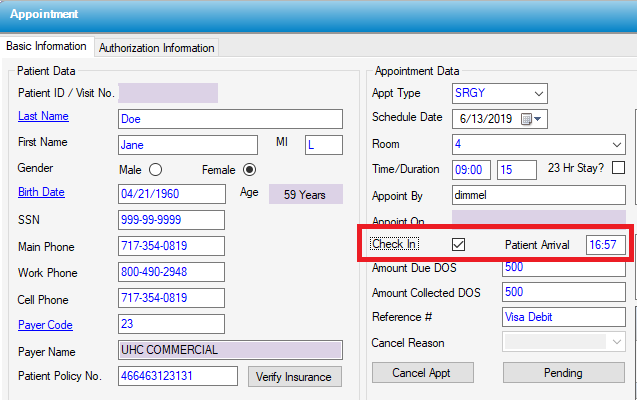Focus the SSN input field
This screenshot has height=400, width=637.
(171, 220)
